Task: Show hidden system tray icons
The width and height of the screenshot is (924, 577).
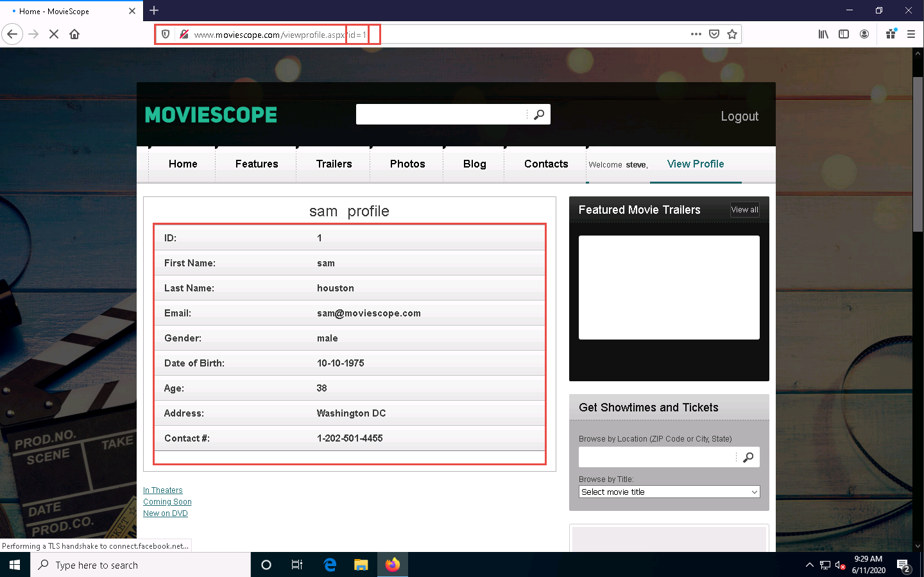Action: pyautogui.click(x=809, y=565)
